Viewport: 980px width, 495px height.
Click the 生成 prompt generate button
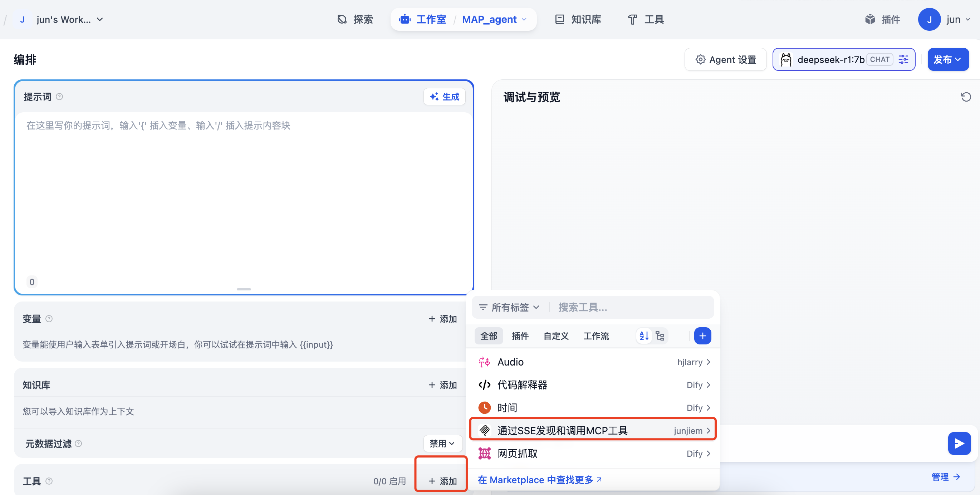pyautogui.click(x=444, y=97)
